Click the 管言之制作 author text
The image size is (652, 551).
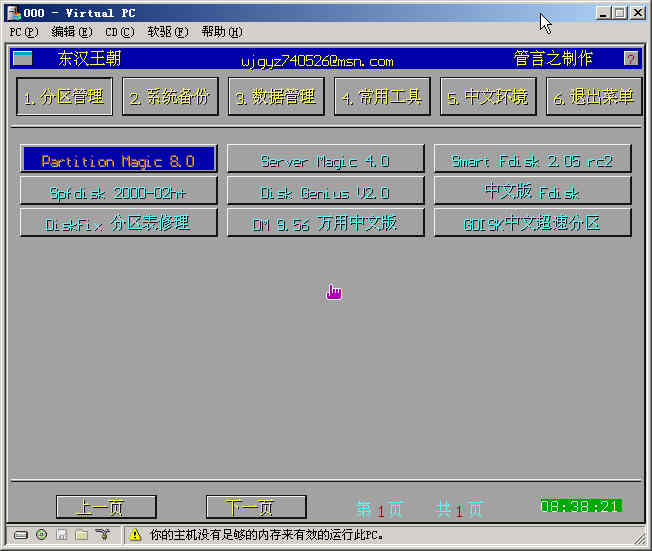click(x=553, y=58)
